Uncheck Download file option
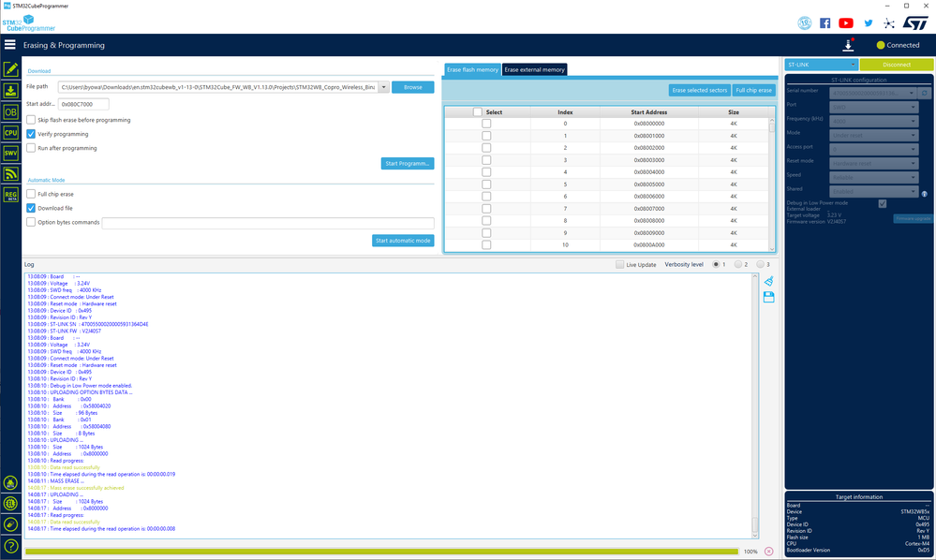The width and height of the screenshot is (936, 560). click(x=31, y=208)
